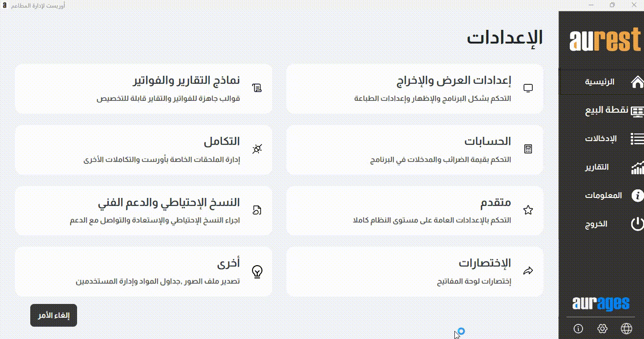This screenshot has height=339, width=644.
Task: Open the settings gear in sidebar footer
Action: [602, 329]
